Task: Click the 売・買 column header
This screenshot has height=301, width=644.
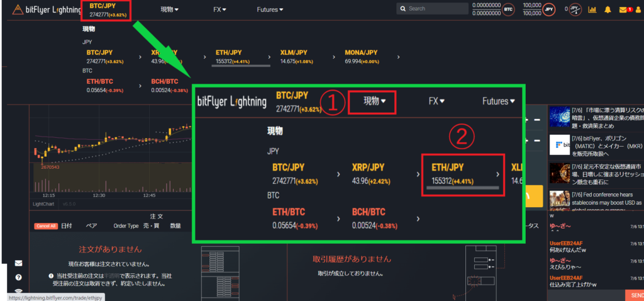Action: pos(151,225)
